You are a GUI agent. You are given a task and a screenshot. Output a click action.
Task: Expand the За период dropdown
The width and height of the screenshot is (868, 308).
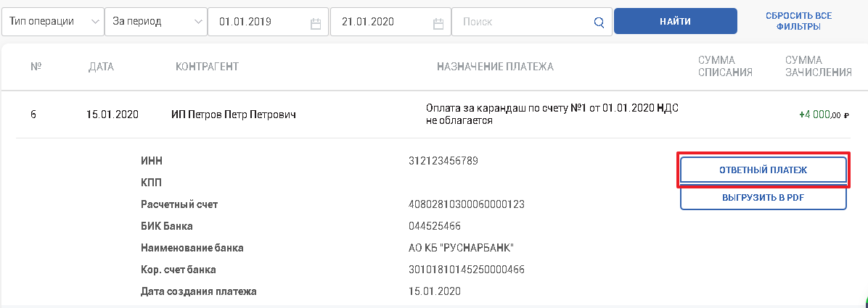[x=155, y=22]
